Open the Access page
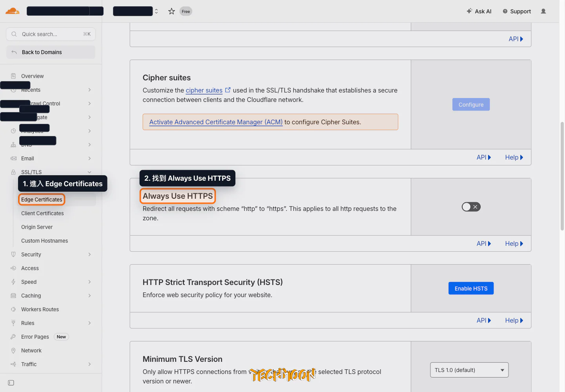This screenshot has width=565, height=392. 30,268
